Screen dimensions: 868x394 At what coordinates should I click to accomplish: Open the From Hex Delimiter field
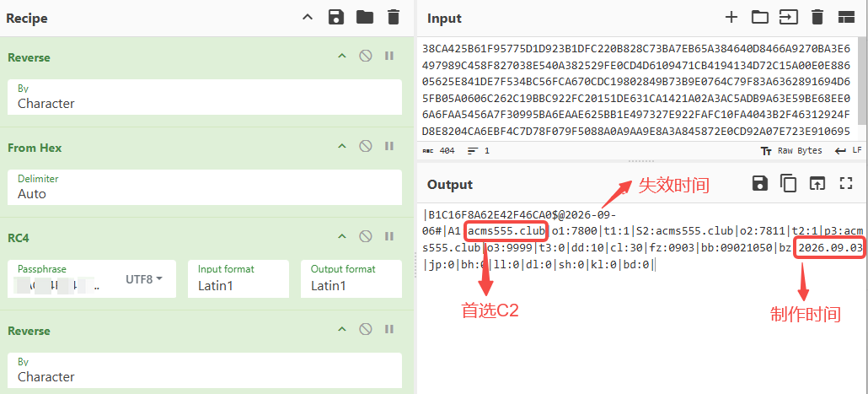coord(205,187)
